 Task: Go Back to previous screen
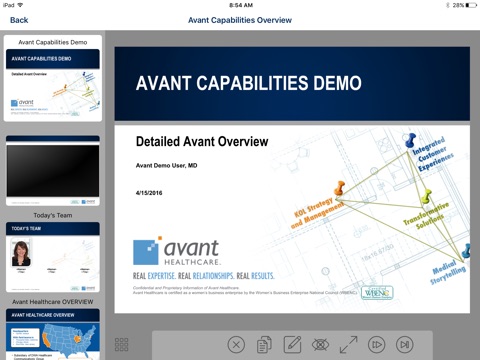coord(19,20)
